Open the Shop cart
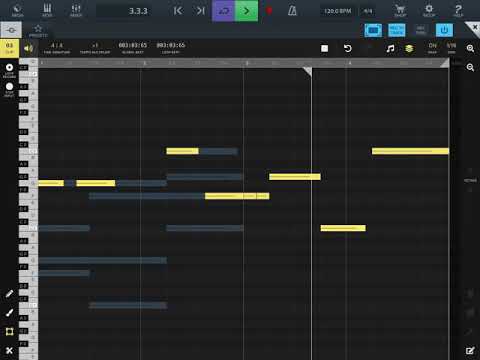This screenshot has height=360, width=480. click(400, 10)
